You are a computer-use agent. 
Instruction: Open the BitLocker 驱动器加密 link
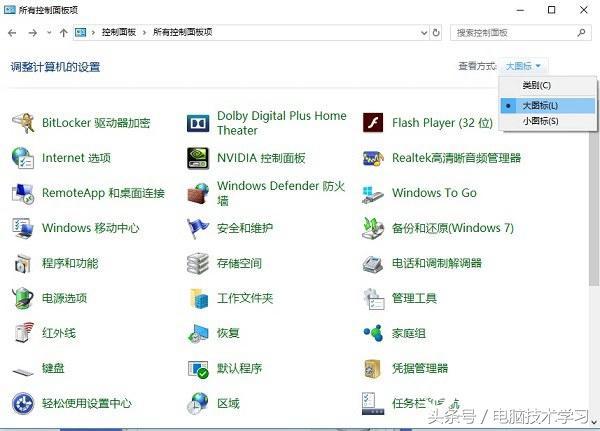click(x=96, y=123)
